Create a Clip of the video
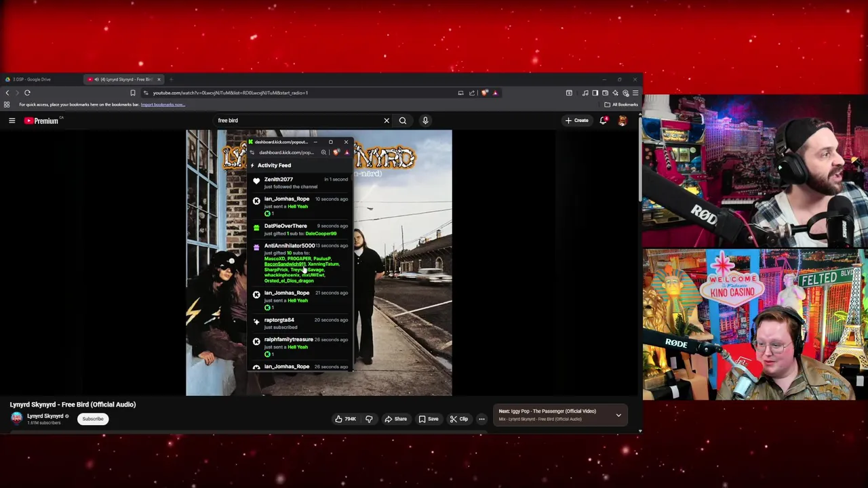Viewport: 868px width, 488px height. pyautogui.click(x=459, y=419)
